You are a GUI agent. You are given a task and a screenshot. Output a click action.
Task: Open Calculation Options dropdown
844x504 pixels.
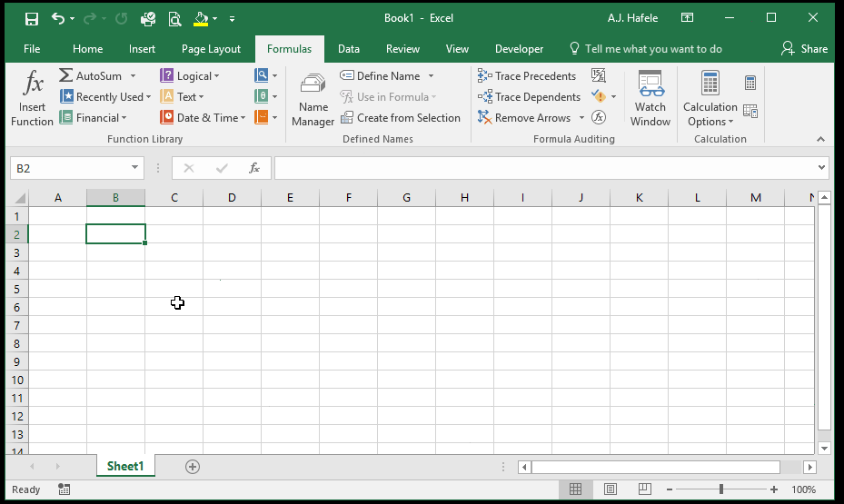710,99
